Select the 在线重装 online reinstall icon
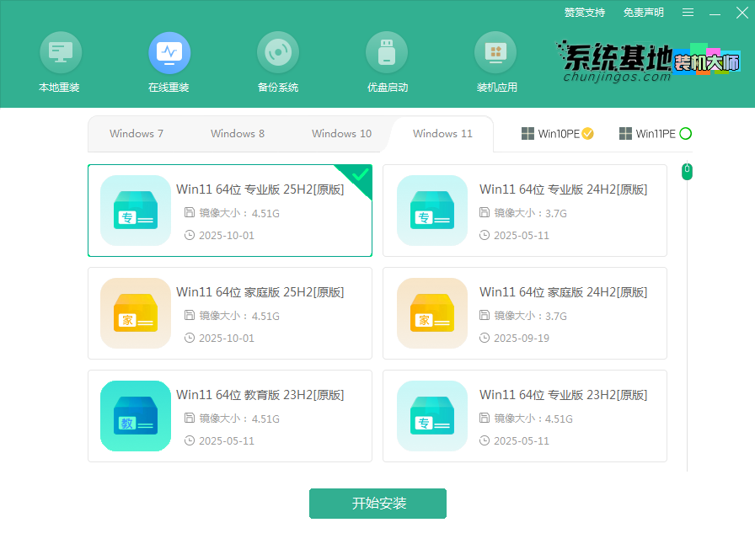 coord(169,54)
